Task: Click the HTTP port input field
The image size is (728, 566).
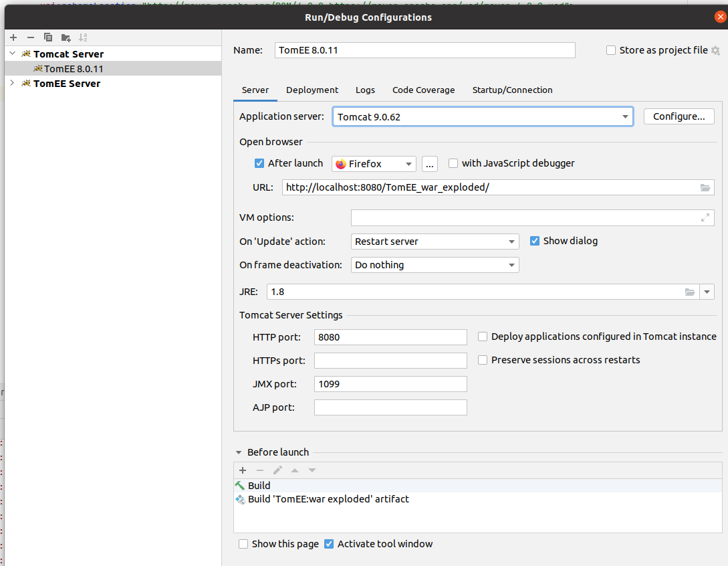Action: coord(390,337)
